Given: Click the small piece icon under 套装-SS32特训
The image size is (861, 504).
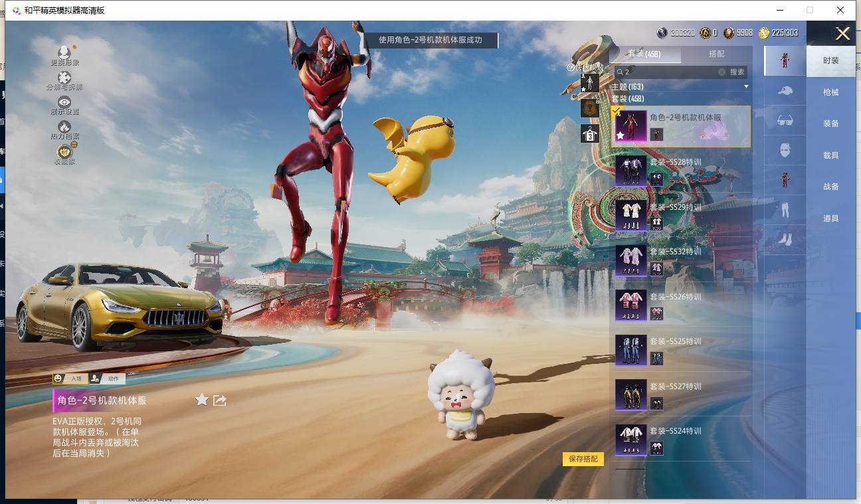Looking at the screenshot, I should pos(656,268).
